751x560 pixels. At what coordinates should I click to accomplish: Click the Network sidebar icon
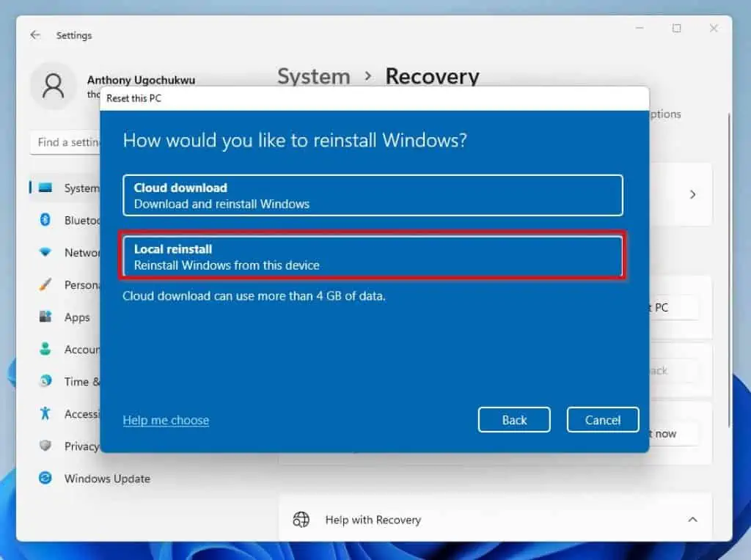(46, 252)
